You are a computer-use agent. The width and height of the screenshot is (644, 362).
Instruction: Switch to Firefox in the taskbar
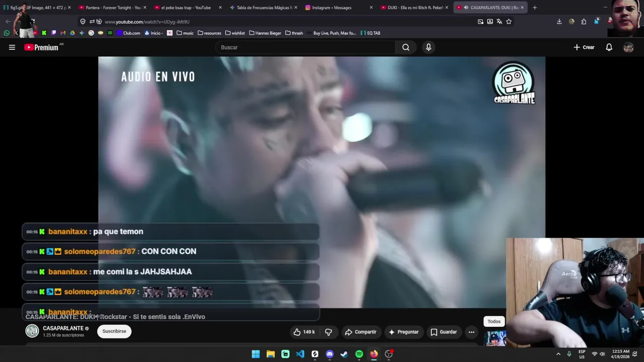(x=374, y=354)
